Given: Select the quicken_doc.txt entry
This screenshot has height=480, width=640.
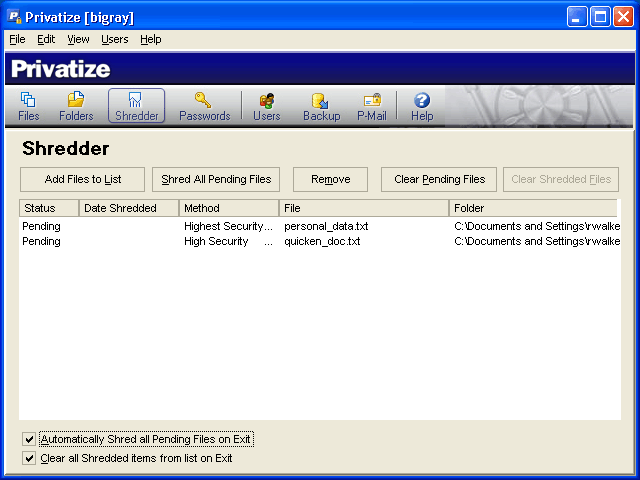Looking at the screenshot, I should click(x=322, y=241).
